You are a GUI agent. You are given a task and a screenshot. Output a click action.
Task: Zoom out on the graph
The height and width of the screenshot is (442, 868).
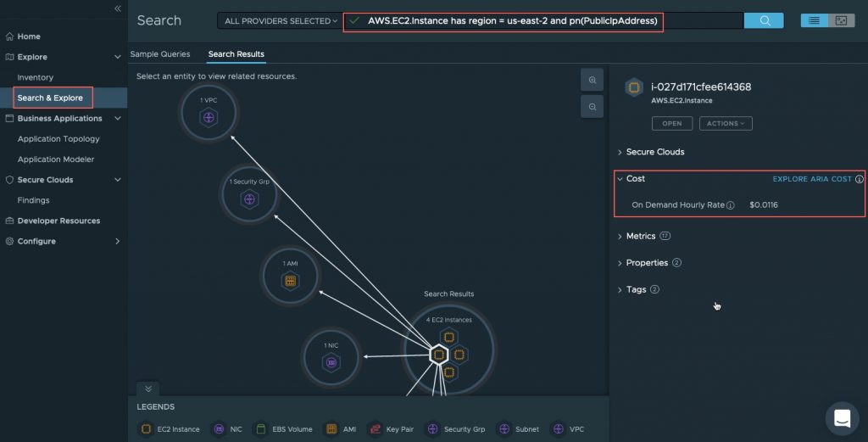(592, 107)
